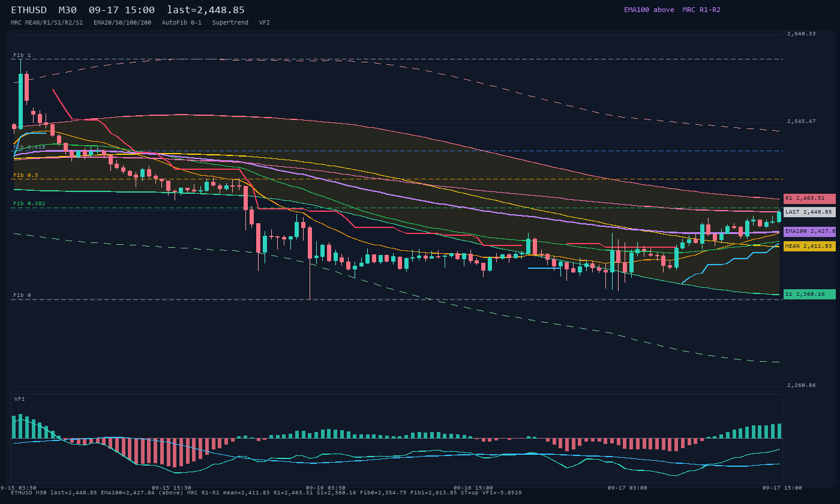This screenshot has width=840, height=504.
Task: Select the MEAN 2,411.83 price tag
Action: pos(809,246)
